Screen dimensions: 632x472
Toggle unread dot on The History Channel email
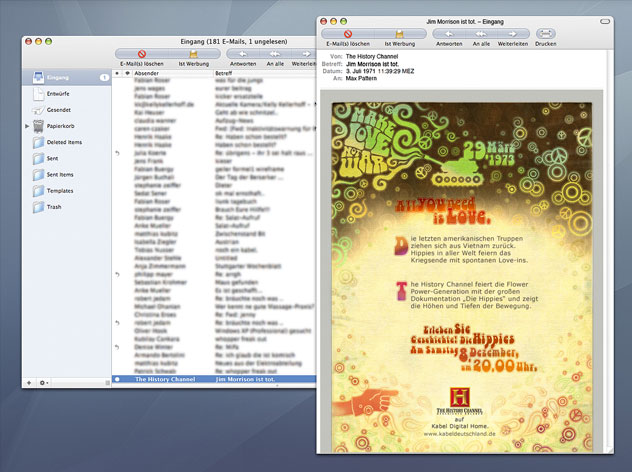[117, 380]
